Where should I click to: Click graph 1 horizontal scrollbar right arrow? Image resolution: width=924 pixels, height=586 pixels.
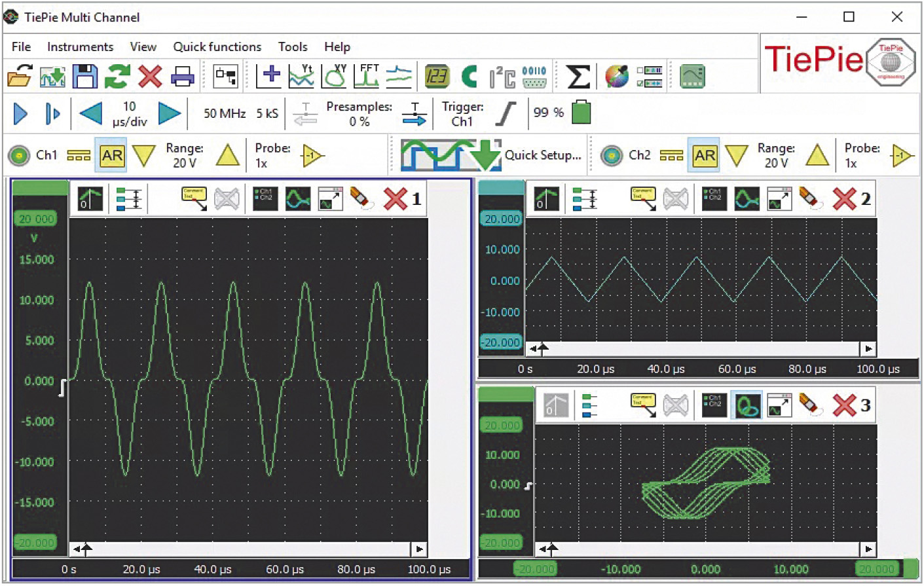point(419,549)
